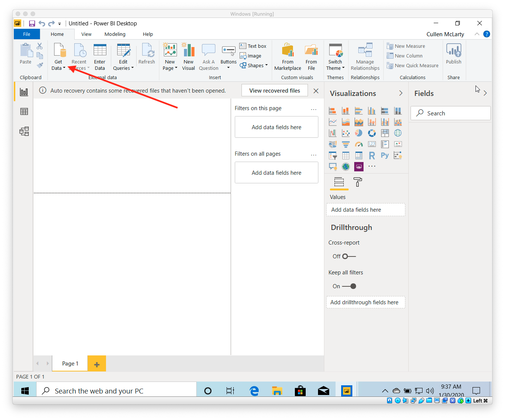Open the Shapes dropdown

(266, 65)
